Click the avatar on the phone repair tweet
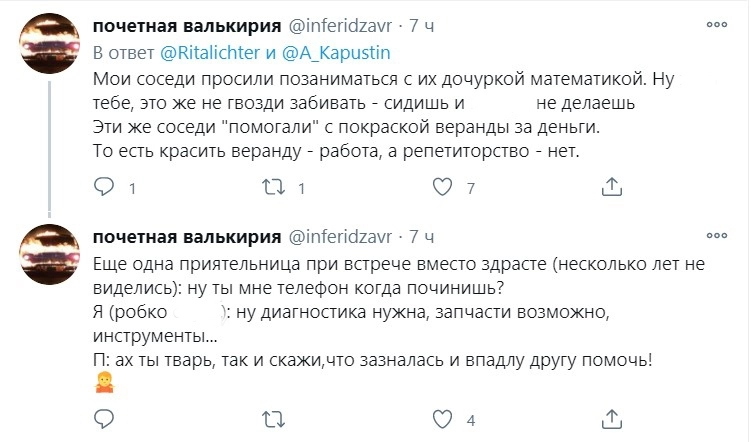The height and width of the screenshot is (442, 751). (x=51, y=264)
